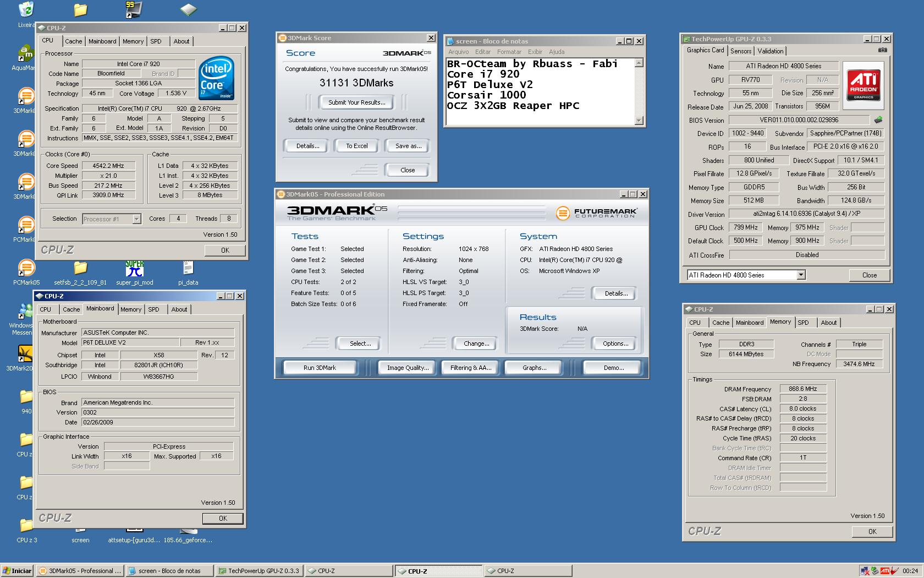924x578 pixels.
Task: Switch to the Validation tab in GPU-Z
Action: (x=770, y=51)
